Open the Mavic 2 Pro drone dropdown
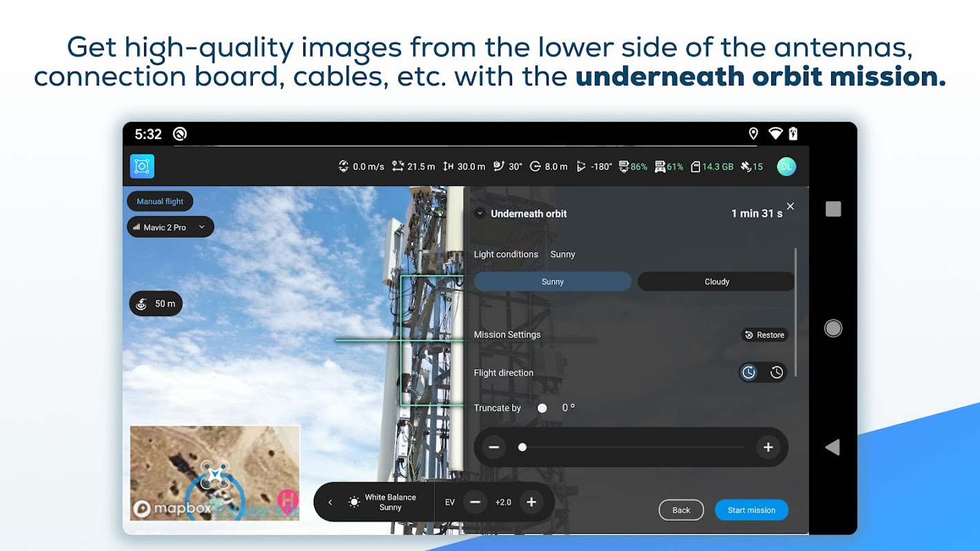980x551 pixels. point(170,227)
